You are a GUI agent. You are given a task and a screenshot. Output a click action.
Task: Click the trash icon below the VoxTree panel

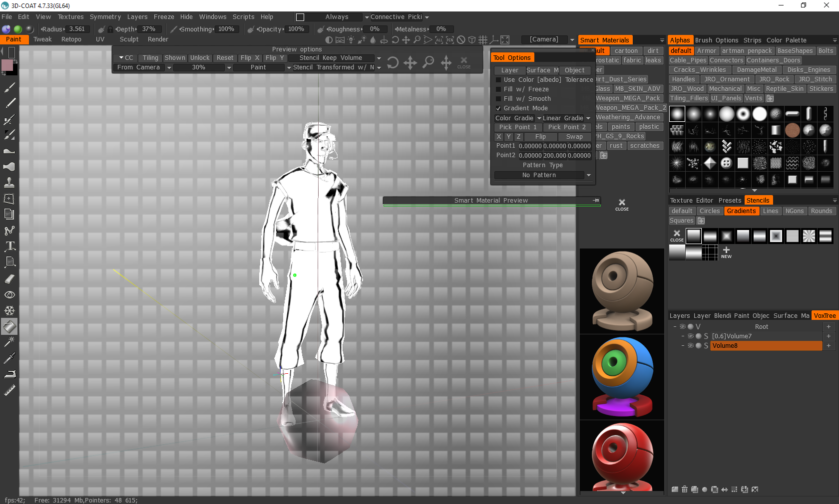684,490
